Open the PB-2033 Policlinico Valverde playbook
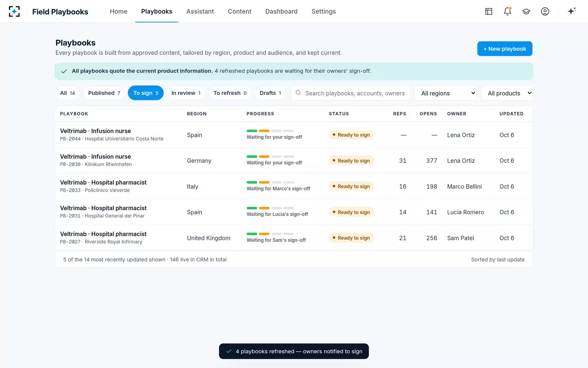588x368 pixels. (x=294, y=186)
